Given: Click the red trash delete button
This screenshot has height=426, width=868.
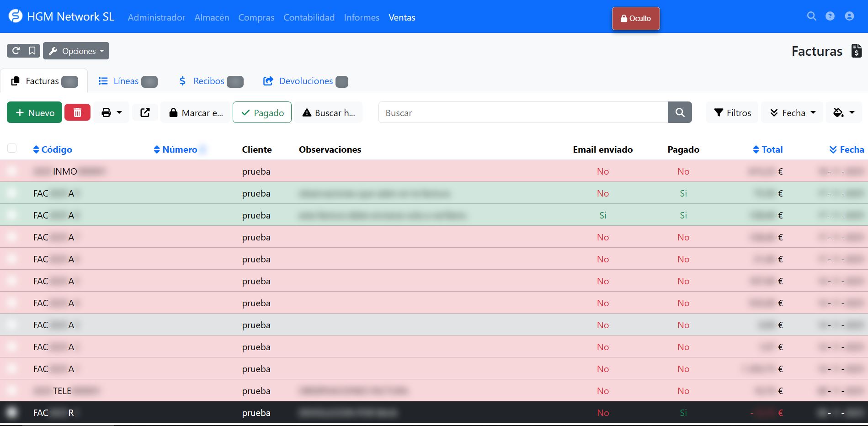Looking at the screenshot, I should pyautogui.click(x=77, y=112).
